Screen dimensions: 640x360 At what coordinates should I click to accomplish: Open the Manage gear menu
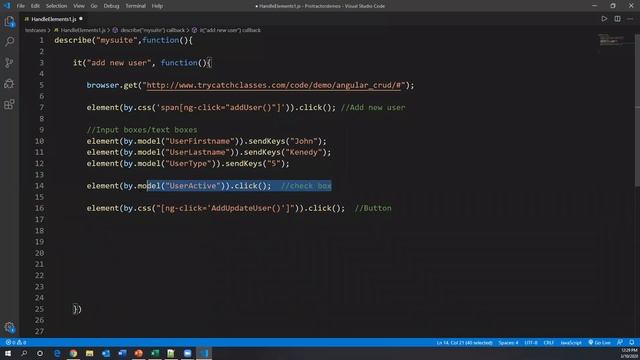click(x=9, y=327)
